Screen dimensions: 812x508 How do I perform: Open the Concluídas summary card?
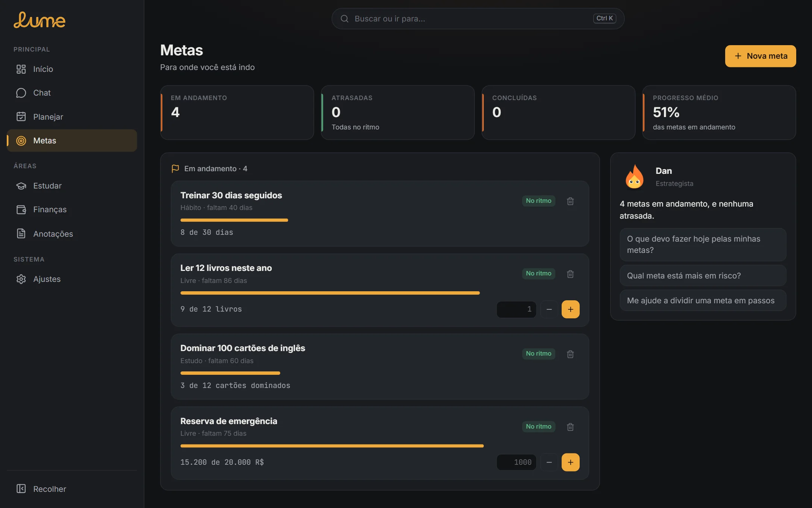(x=558, y=113)
